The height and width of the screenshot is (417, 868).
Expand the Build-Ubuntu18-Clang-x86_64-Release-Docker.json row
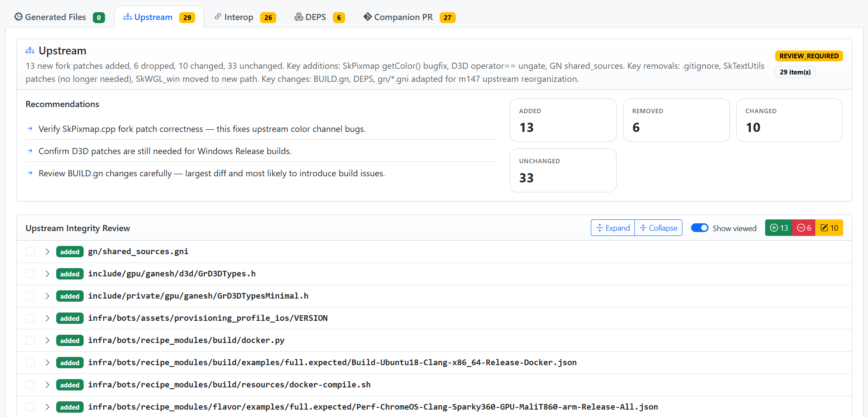point(47,363)
